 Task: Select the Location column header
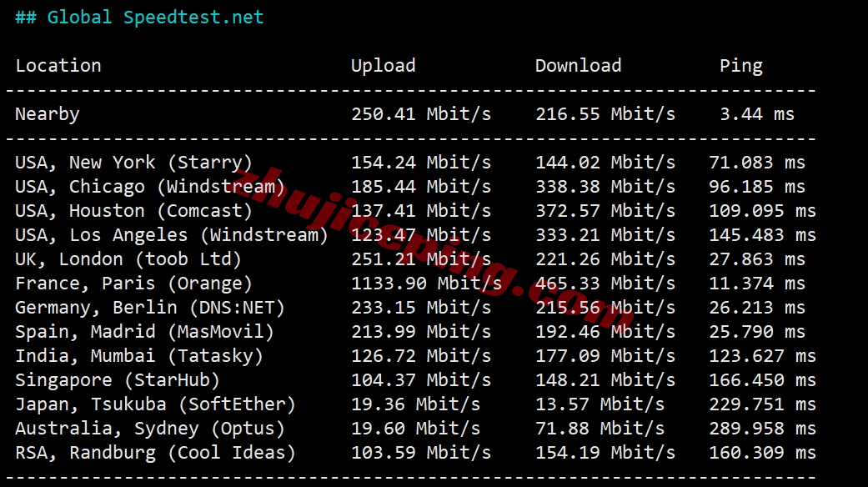click(x=58, y=65)
